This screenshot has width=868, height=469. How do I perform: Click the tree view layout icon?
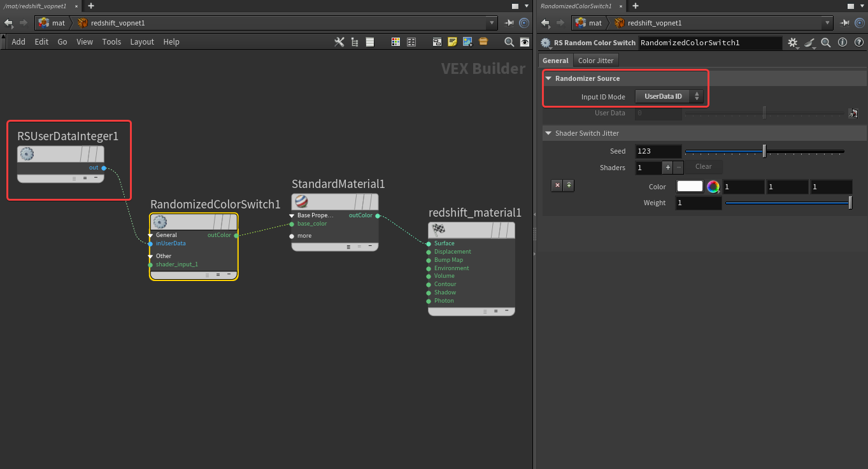(355, 42)
